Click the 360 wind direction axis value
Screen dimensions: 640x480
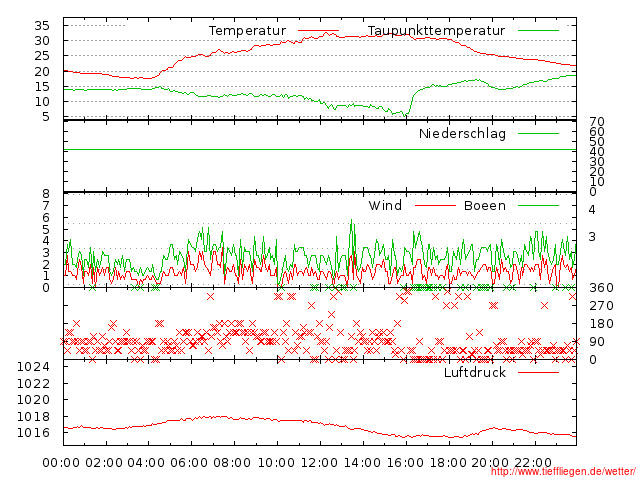601,288
